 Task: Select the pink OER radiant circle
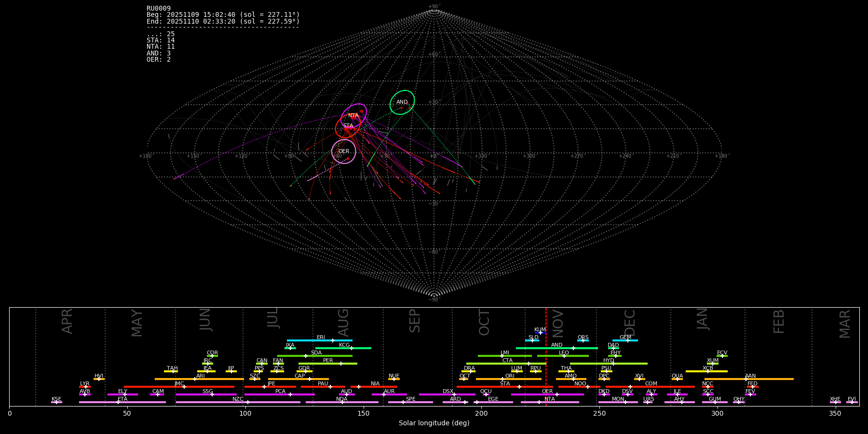[x=344, y=151]
